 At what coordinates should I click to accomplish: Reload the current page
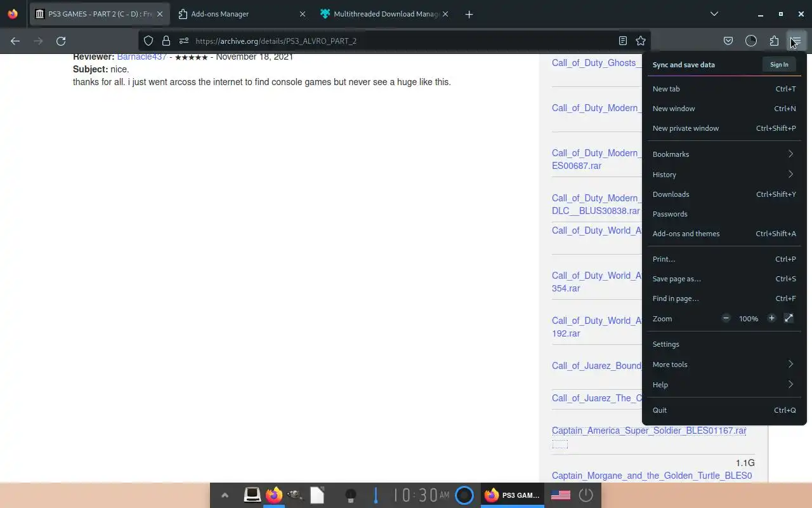coord(61,41)
